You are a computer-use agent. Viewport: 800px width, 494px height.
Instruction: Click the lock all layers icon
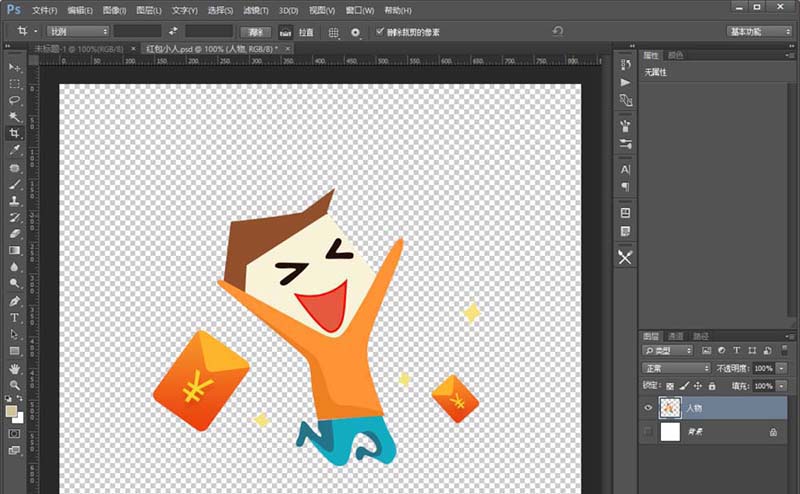[x=711, y=385]
